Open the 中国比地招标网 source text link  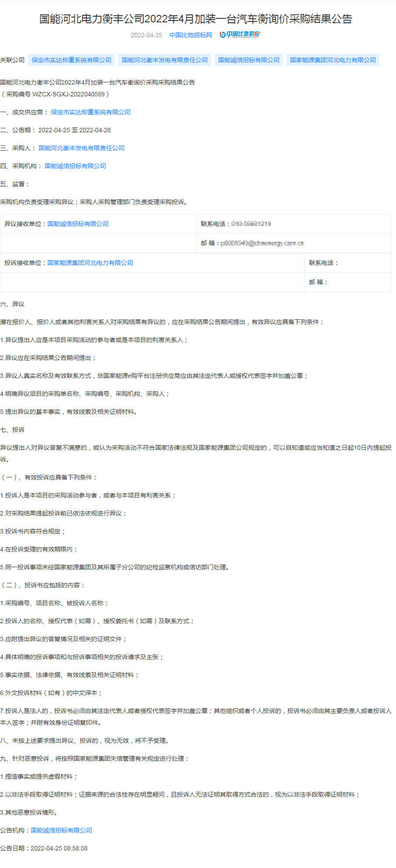coord(191,35)
